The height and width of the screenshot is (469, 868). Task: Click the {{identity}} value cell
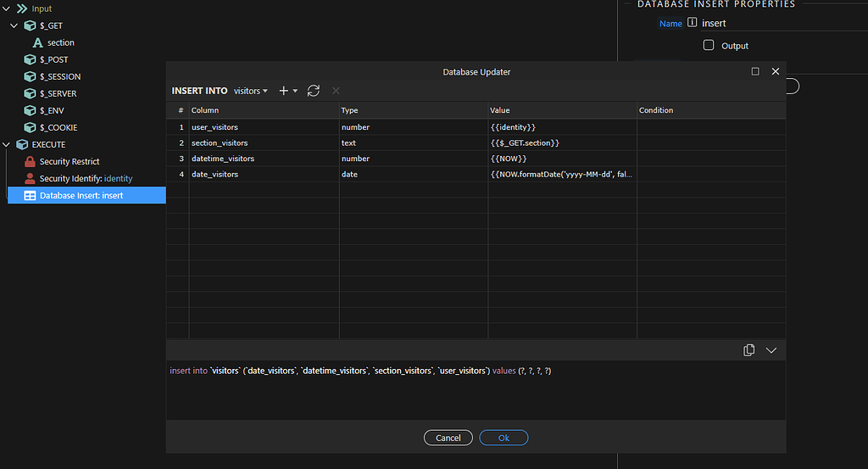[563, 127]
